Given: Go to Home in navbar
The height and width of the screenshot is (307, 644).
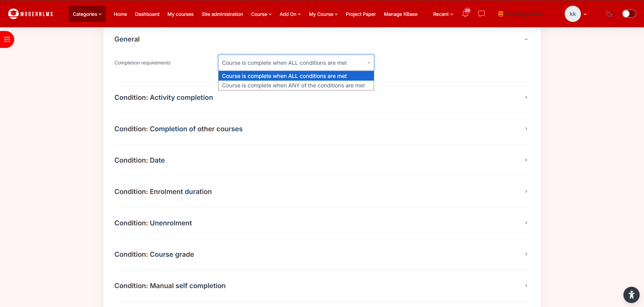Looking at the screenshot, I should pos(120,14).
